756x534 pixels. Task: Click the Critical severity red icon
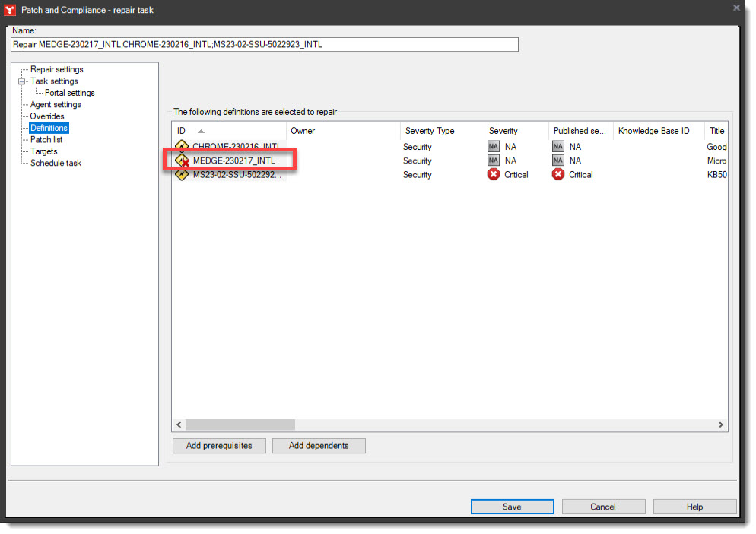pos(494,175)
